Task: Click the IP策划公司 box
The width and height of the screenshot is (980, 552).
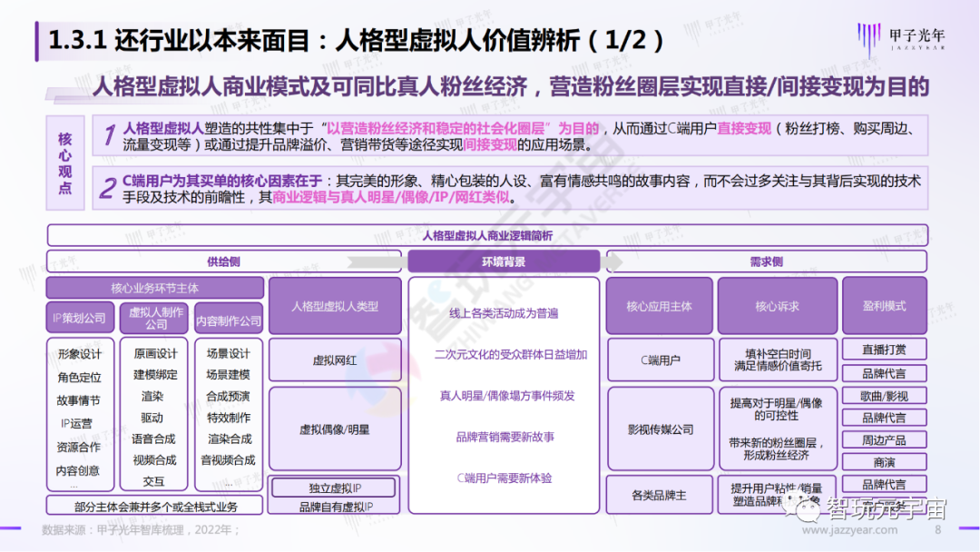Action: pos(80,318)
